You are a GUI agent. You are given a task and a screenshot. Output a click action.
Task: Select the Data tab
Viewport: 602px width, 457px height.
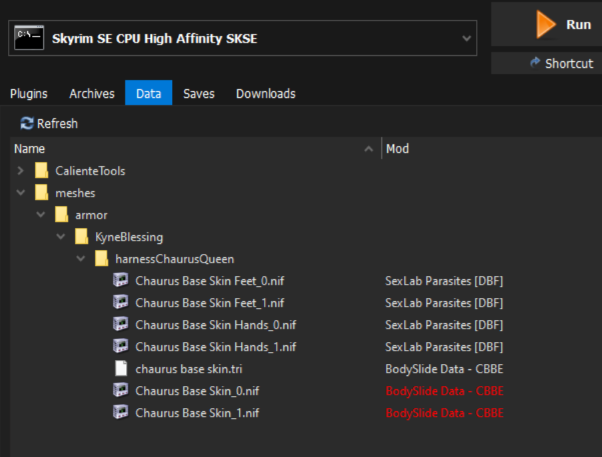pyautogui.click(x=149, y=93)
